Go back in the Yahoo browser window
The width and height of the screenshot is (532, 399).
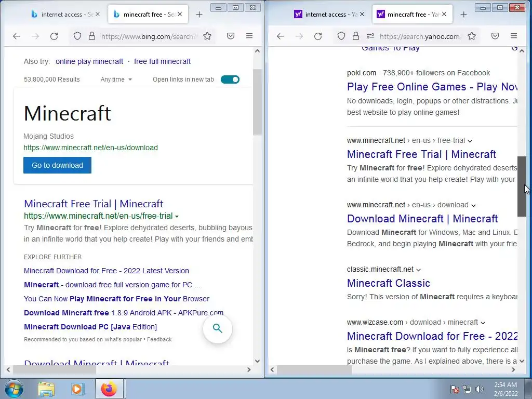pyautogui.click(x=280, y=36)
